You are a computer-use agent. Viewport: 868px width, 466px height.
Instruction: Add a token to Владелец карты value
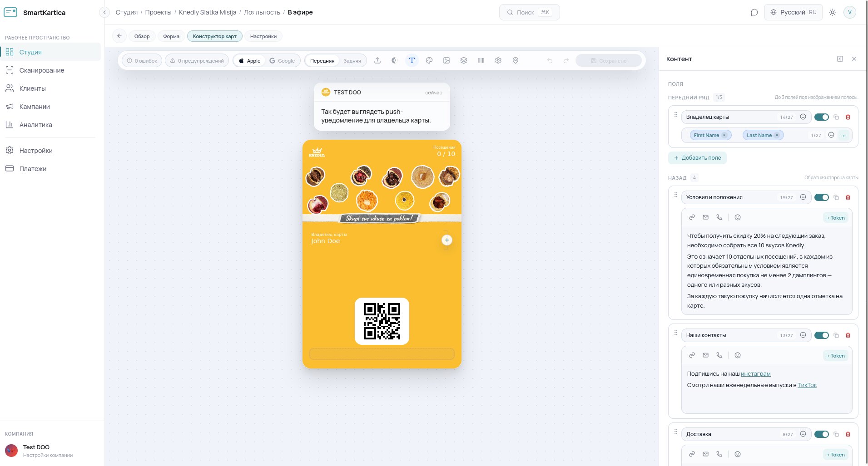pyautogui.click(x=844, y=135)
